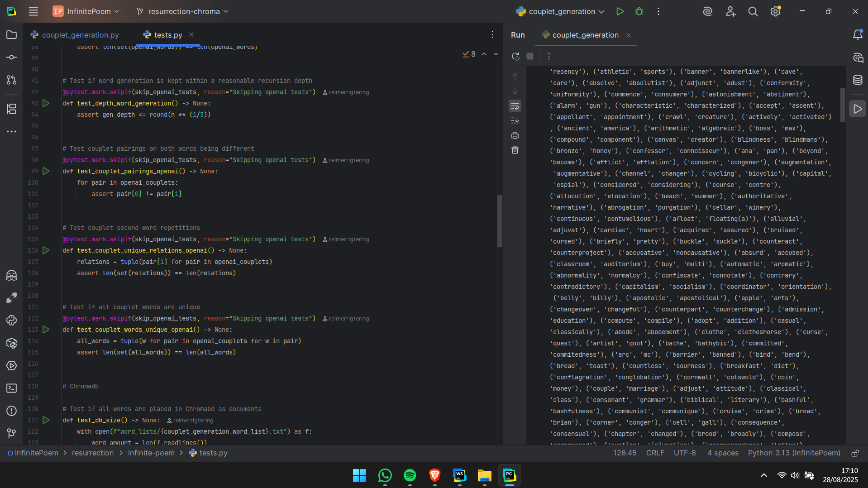Open the Git tool window
The width and height of the screenshot is (868, 488).
(x=12, y=434)
